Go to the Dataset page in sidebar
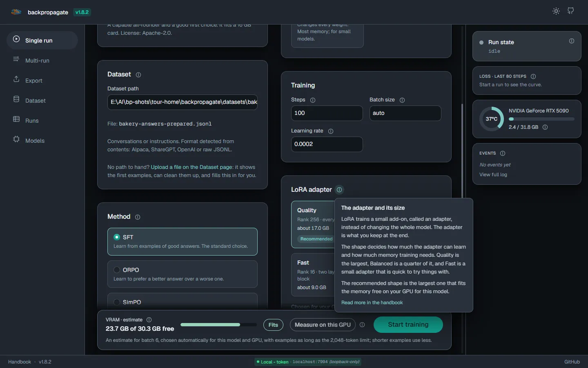This screenshot has height=368, width=588. (42, 101)
